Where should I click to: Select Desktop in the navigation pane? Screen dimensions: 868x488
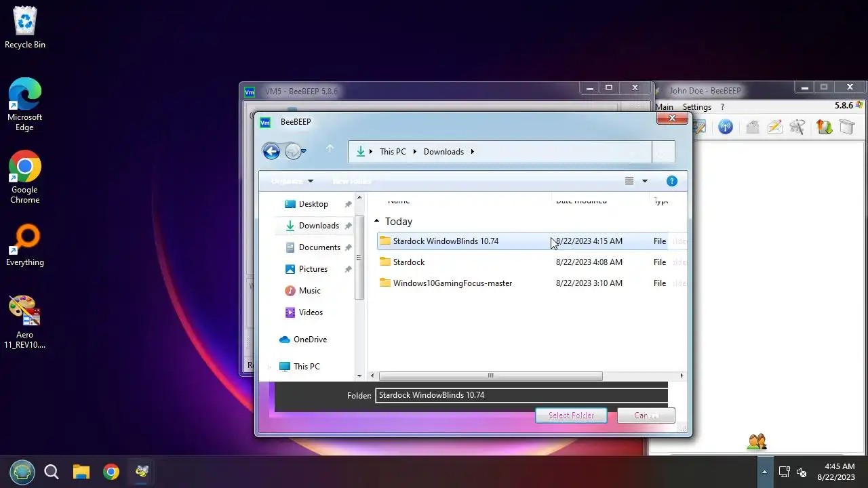[313, 204]
